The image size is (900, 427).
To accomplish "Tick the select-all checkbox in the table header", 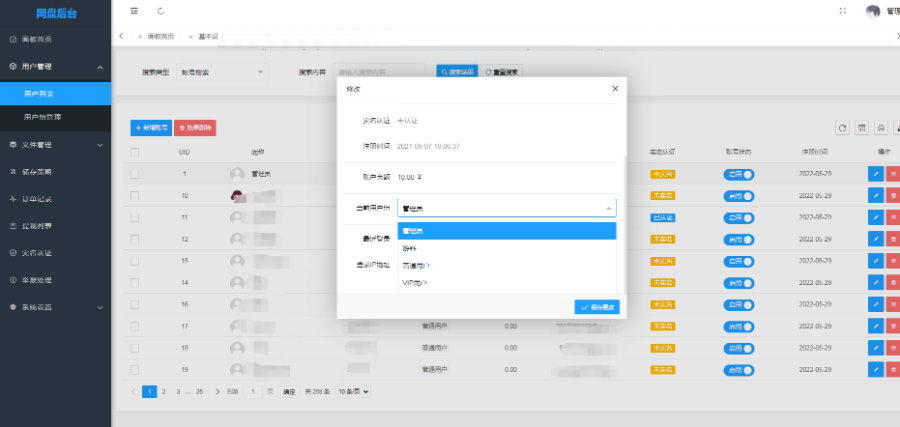I will click(x=135, y=152).
